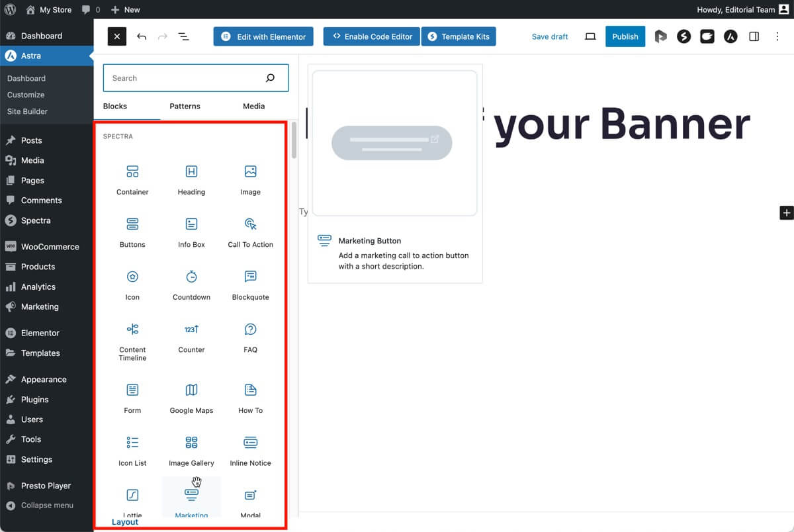Image resolution: width=794 pixels, height=532 pixels.
Task: Open Howdy, Editorial Team account menu
Action: [742, 10]
